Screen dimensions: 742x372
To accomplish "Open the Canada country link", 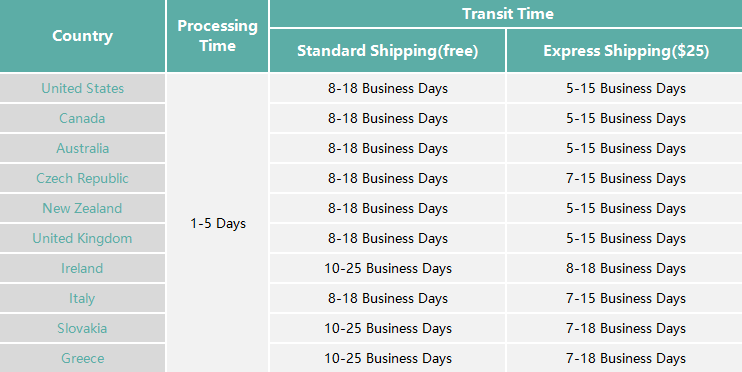I will [82, 118].
